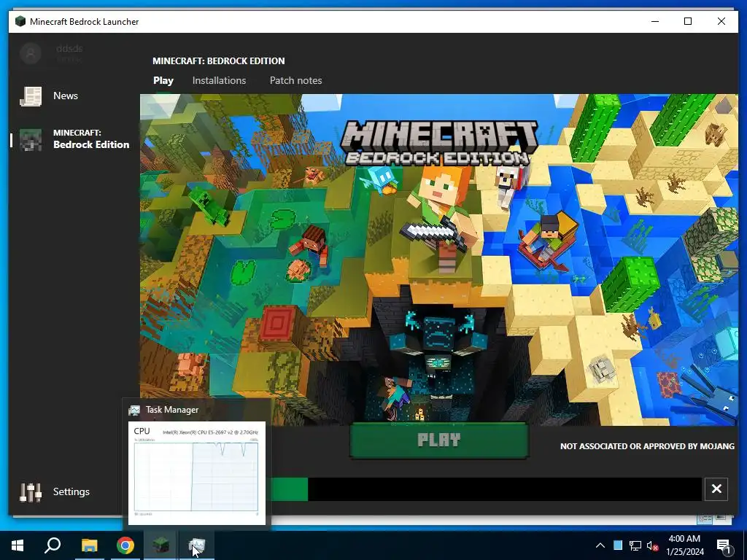Viewport: 747px width, 560px height.
Task: Click the muted volume tray icon
Action: tap(652, 545)
